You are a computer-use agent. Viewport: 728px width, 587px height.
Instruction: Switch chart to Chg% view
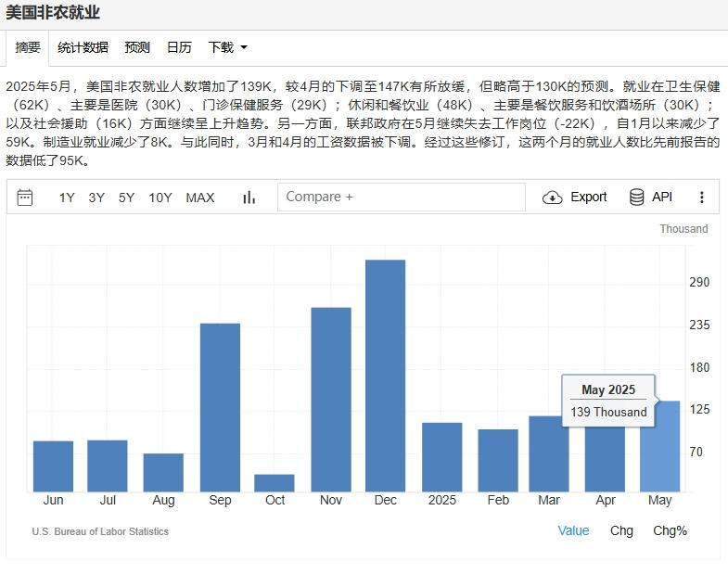(670, 530)
